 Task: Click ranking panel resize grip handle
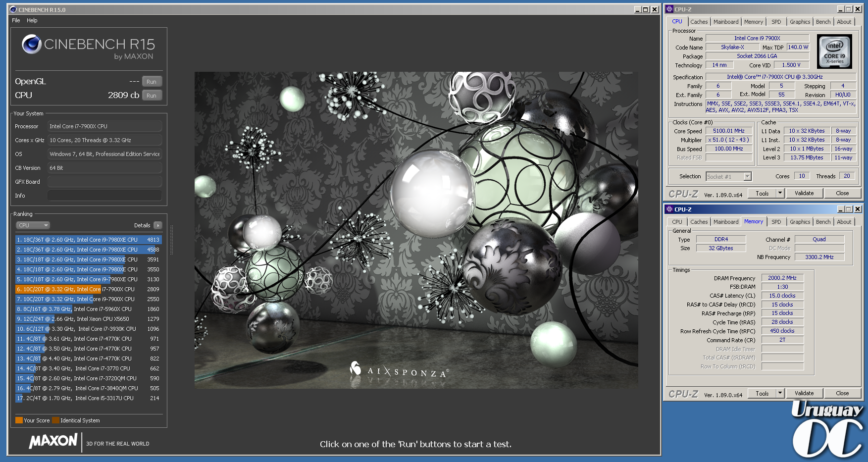171,240
